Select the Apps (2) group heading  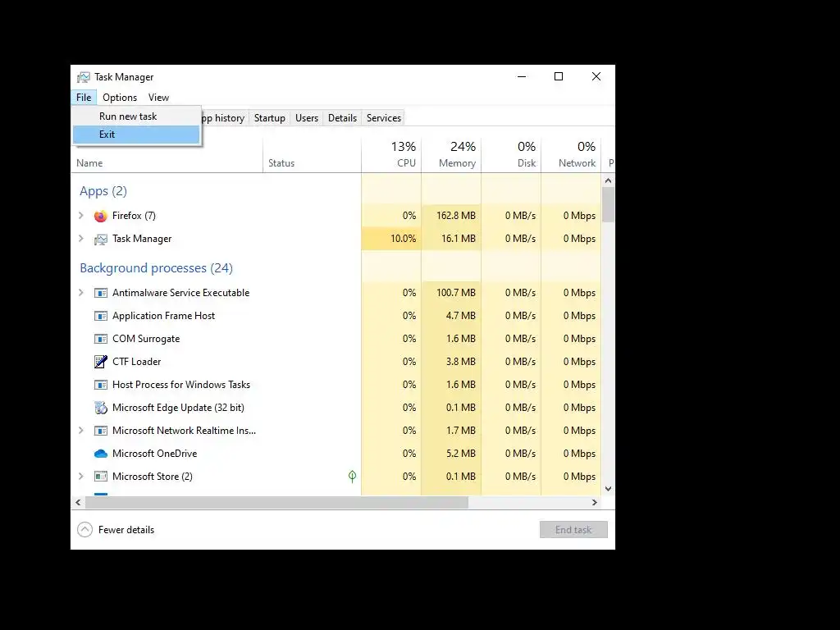(x=103, y=191)
